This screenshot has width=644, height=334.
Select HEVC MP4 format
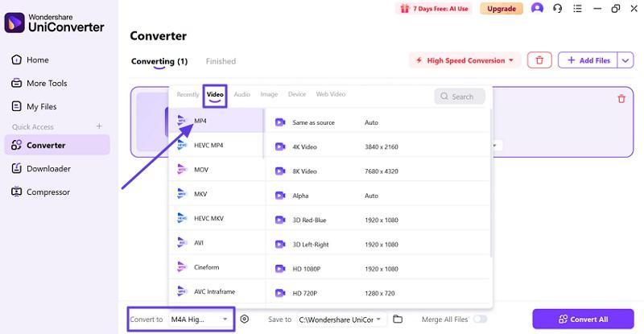click(216, 145)
